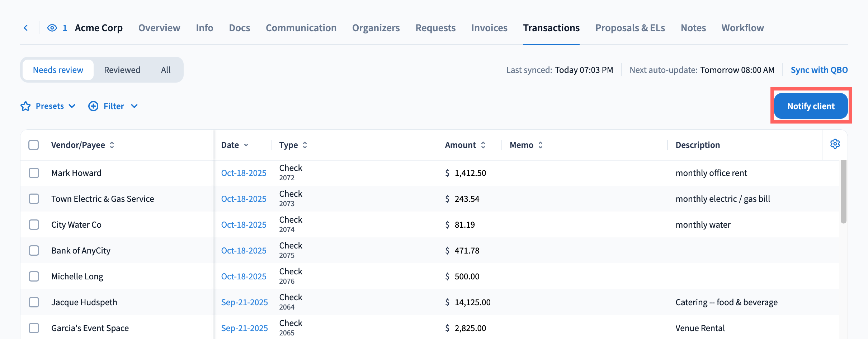868x339 pixels.
Task: Click 'Catering -- food & beverage' description
Action: tap(727, 302)
